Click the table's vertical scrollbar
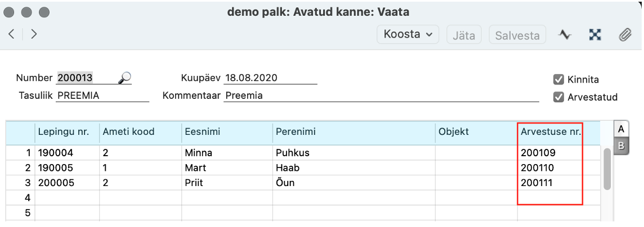644x227 pixels. tap(607, 169)
